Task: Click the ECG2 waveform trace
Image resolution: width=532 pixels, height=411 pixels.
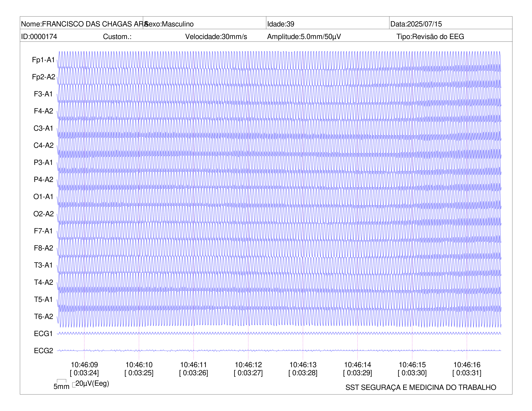Action: tap(279, 351)
